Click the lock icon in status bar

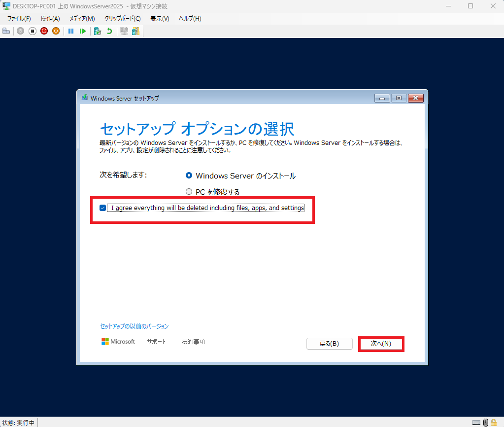click(x=494, y=423)
